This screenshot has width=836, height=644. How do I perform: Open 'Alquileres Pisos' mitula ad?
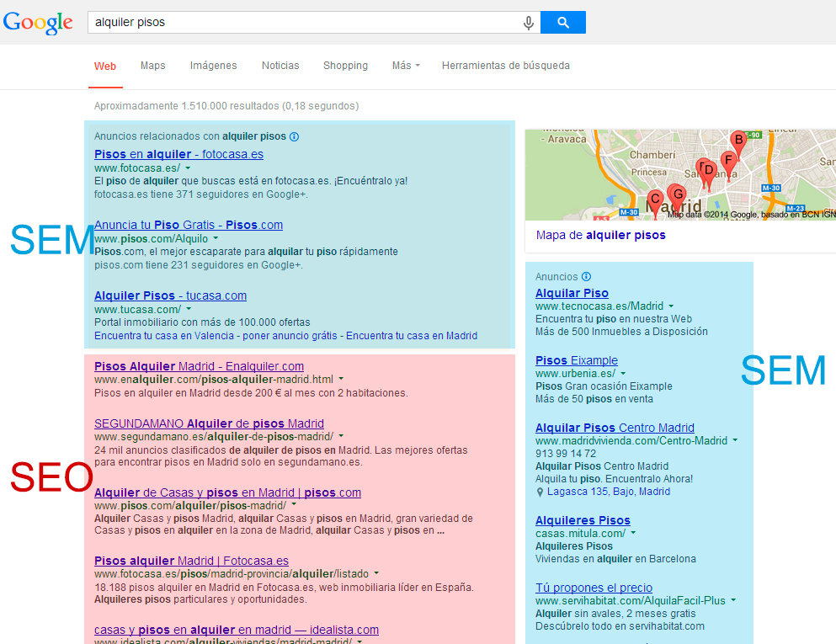click(x=583, y=520)
